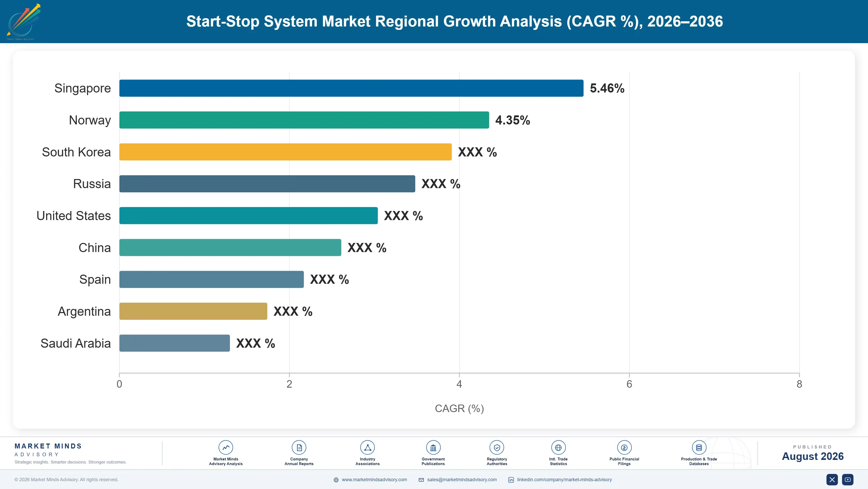Click the sales@marketmindsadvisory.com email link
Viewport: 868px width, 489px height.
pyautogui.click(x=462, y=480)
